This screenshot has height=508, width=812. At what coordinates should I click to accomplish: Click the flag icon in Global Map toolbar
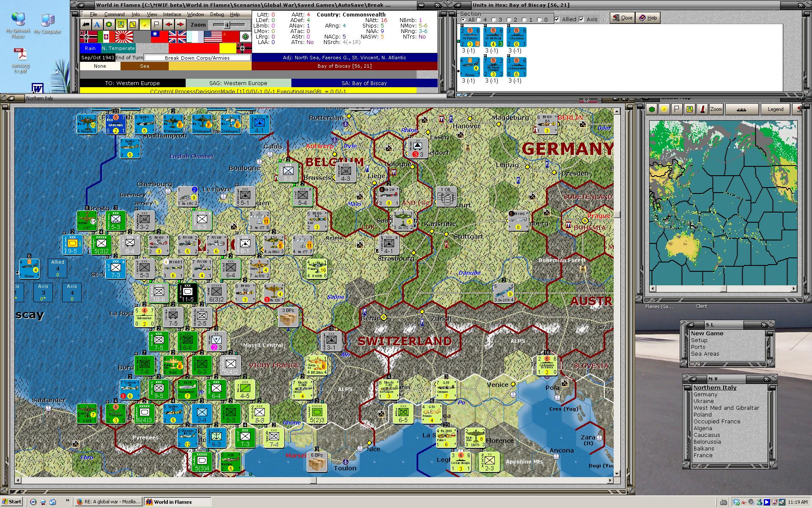[677, 109]
